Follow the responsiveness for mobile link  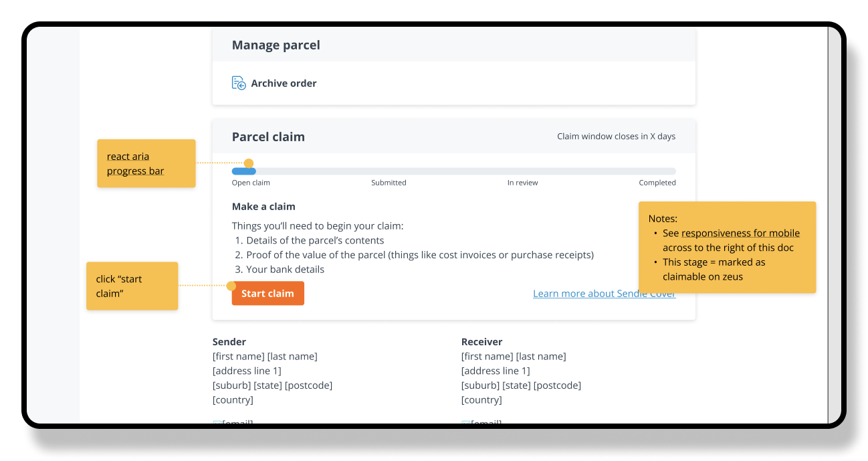[x=740, y=234]
